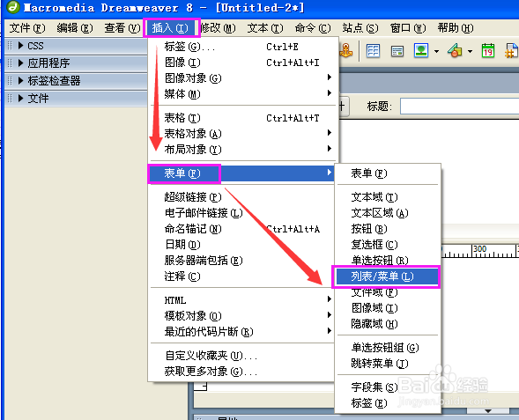Select 复选框(C) in the submenu
Image resolution: width=519 pixels, height=420 pixels.
[388, 245]
